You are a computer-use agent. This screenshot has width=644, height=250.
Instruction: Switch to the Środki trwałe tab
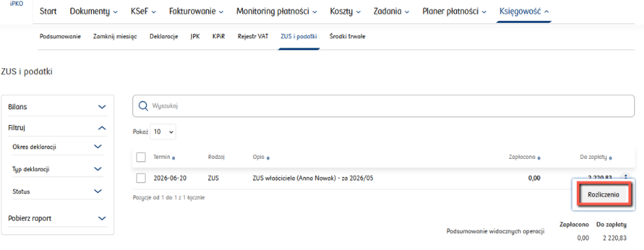pyautogui.click(x=348, y=36)
